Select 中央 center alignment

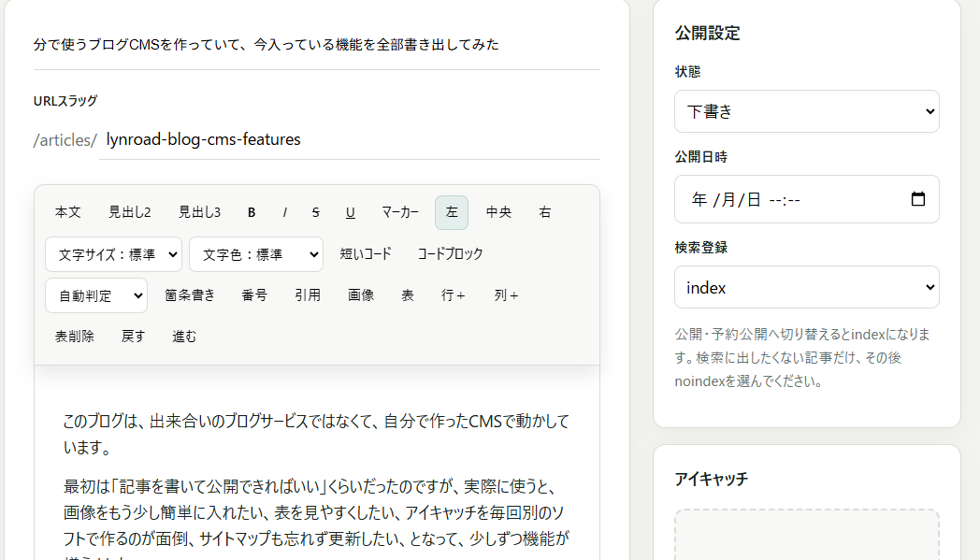coord(498,212)
